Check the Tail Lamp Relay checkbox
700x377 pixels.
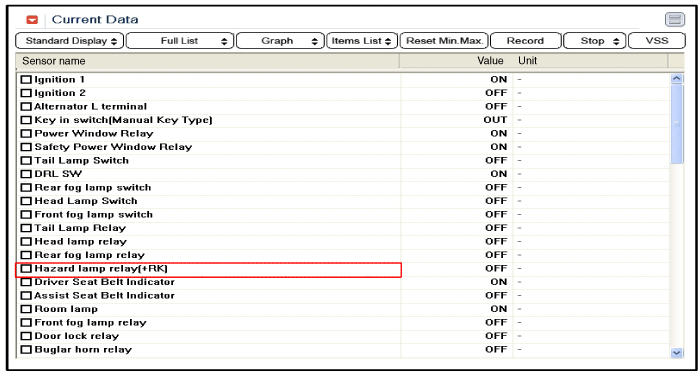[x=26, y=228]
